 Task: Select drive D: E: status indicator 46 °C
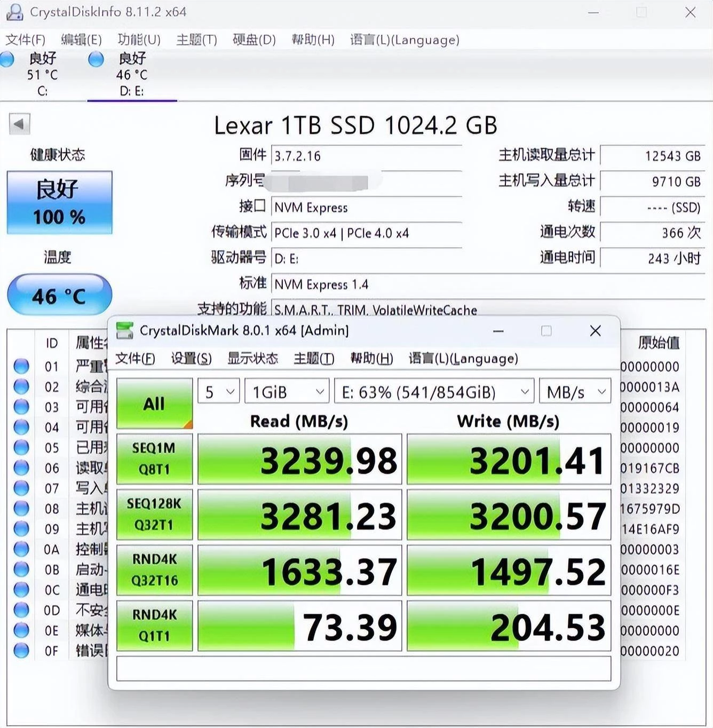pyautogui.click(x=131, y=74)
